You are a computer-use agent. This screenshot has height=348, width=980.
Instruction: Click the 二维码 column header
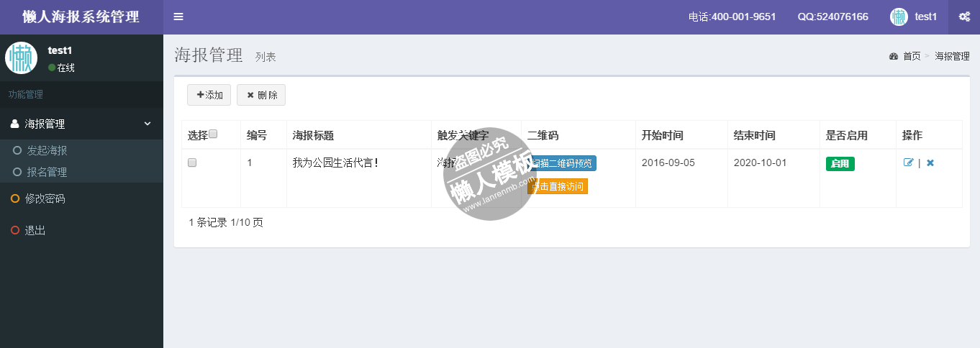[543, 135]
